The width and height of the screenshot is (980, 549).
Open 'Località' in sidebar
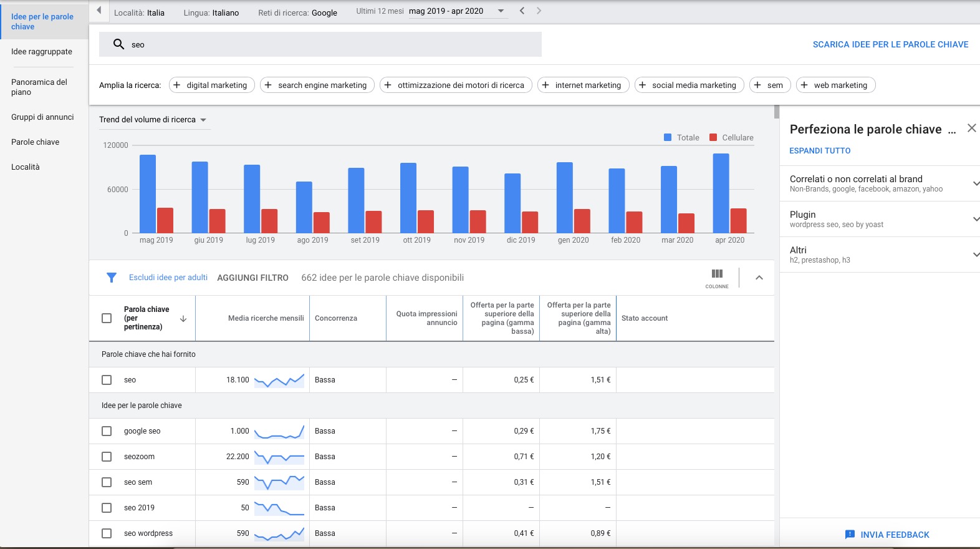[26, 167]
